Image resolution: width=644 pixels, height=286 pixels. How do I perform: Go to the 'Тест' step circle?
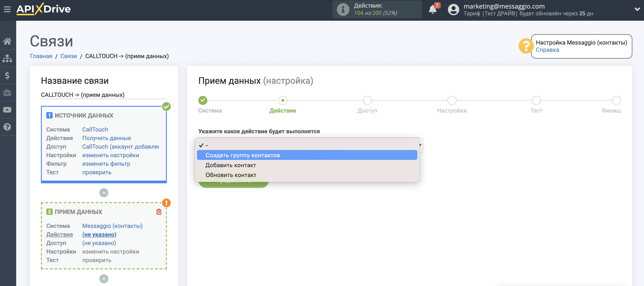[536, 100]
